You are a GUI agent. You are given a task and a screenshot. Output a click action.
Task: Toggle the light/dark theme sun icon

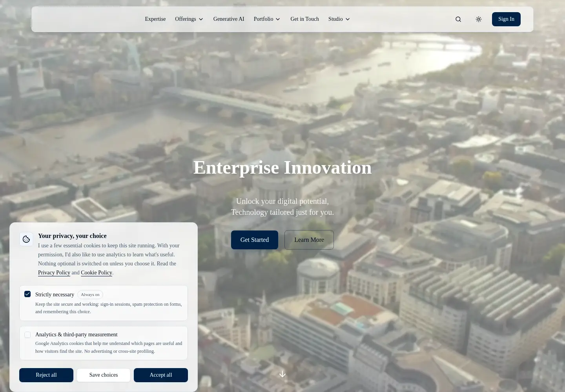tap(479, 19)
